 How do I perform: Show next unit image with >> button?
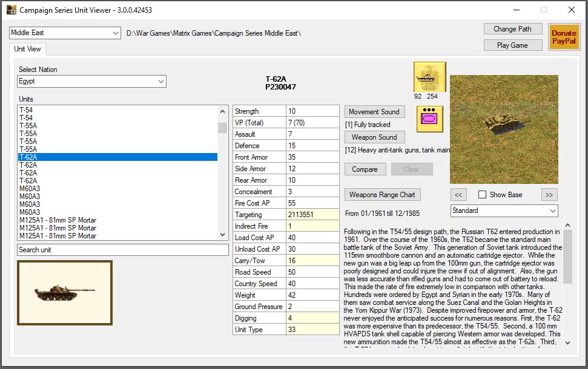click(x=549, y=195)
